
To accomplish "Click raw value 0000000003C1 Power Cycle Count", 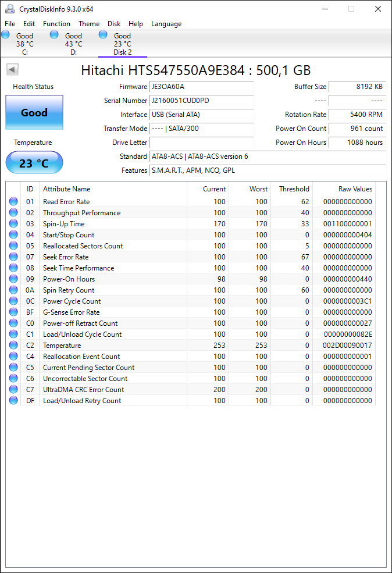I will [x=347, y=301].
